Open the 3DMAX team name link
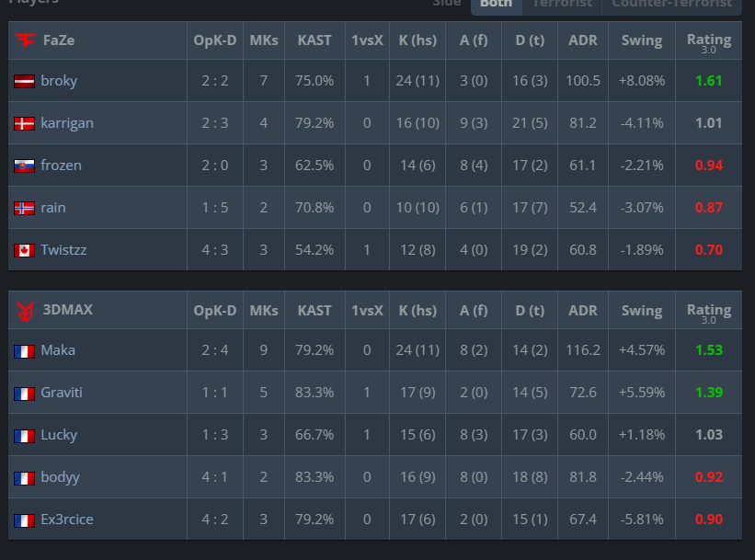 pyautogui.click(x=68, y=310)
